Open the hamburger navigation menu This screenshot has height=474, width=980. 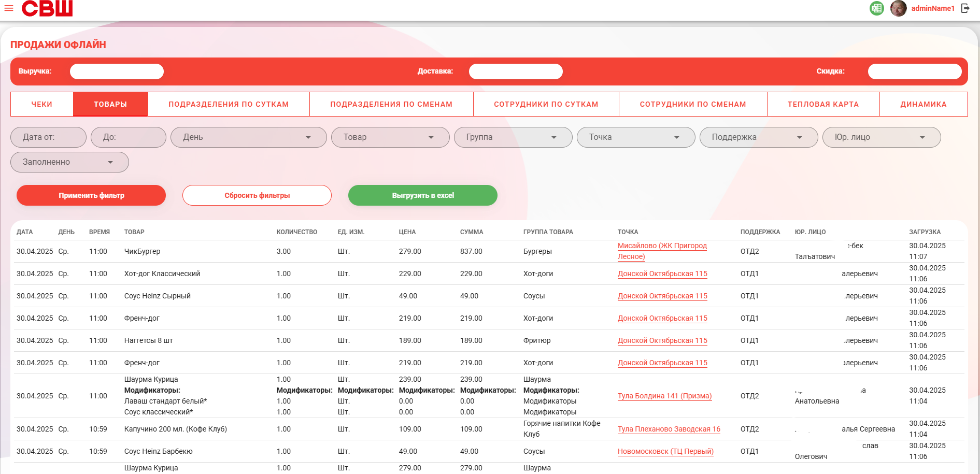pos(9,8)
